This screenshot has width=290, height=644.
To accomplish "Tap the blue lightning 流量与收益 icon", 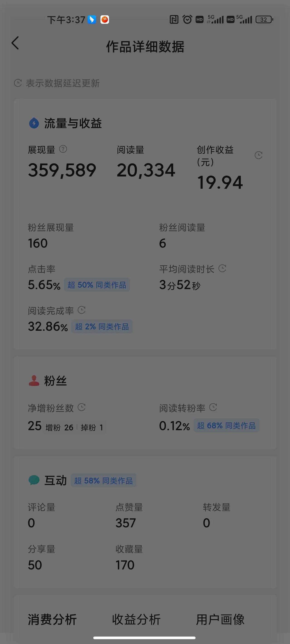I will point(34,123).
